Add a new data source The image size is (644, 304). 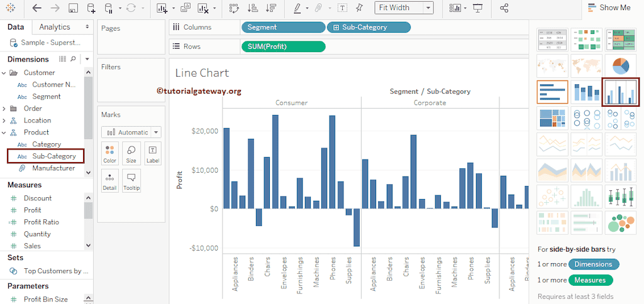pyautogui.click(x=91, y=8)
